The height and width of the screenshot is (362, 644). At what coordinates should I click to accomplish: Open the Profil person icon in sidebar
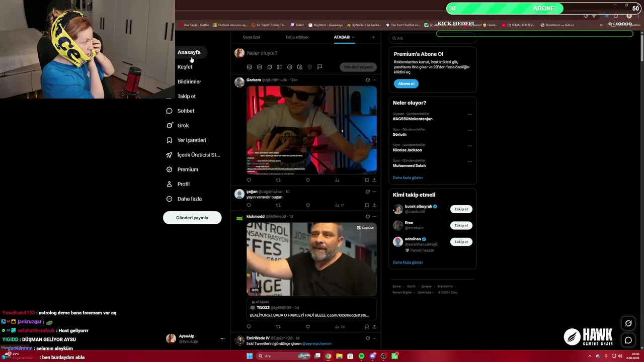point(169,184)
